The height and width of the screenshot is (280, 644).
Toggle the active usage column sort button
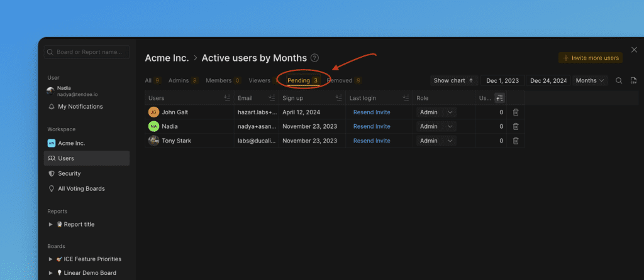(x=499, y=98)
